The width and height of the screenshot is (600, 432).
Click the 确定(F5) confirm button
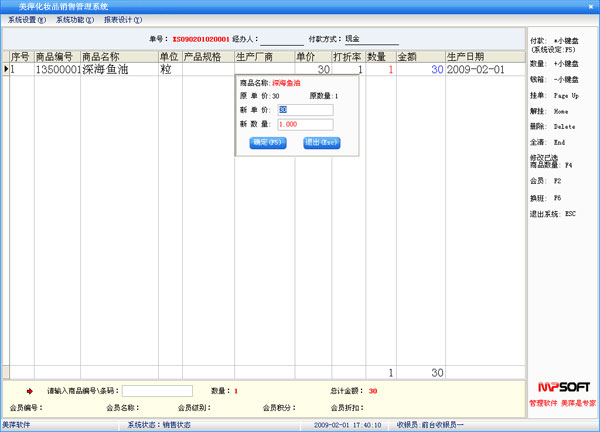point(267,142)
